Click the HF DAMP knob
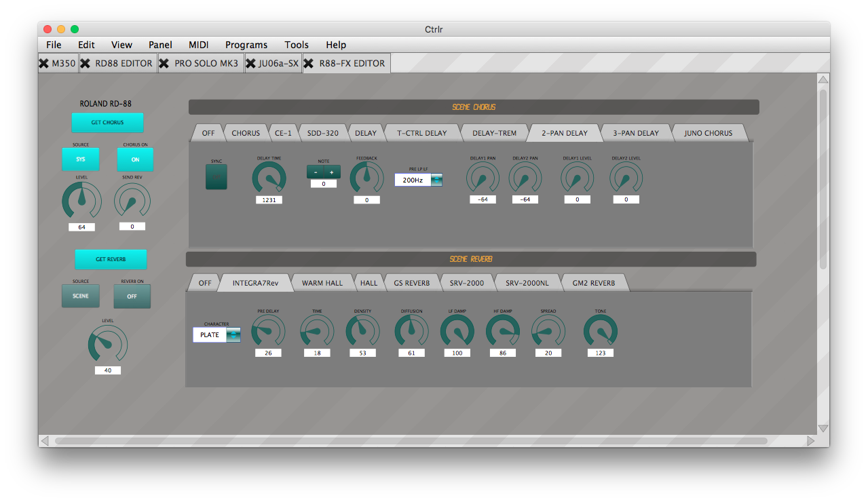This screenshot has height=502, width=868. (x=502, y=332)
